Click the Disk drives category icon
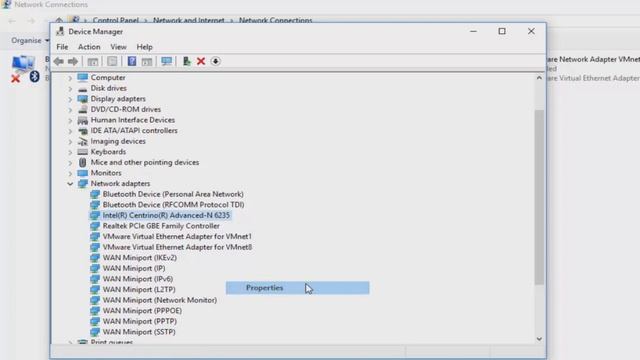Screen dimensions: 640x360 coord(83,88)
